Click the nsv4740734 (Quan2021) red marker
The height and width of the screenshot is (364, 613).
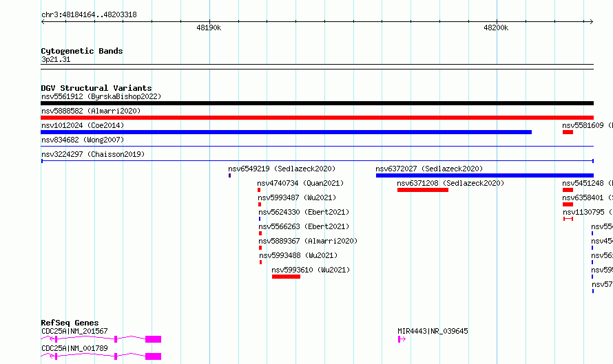click(259, 190)
